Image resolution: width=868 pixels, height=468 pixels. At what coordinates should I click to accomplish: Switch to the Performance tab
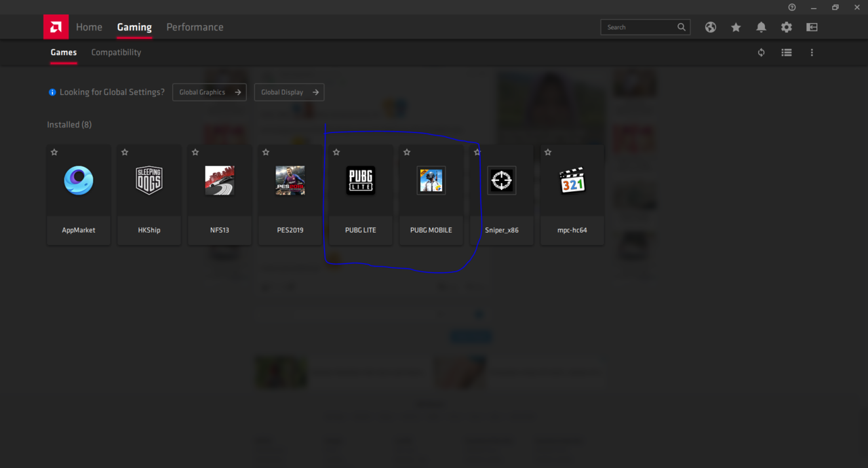[195, 27]
